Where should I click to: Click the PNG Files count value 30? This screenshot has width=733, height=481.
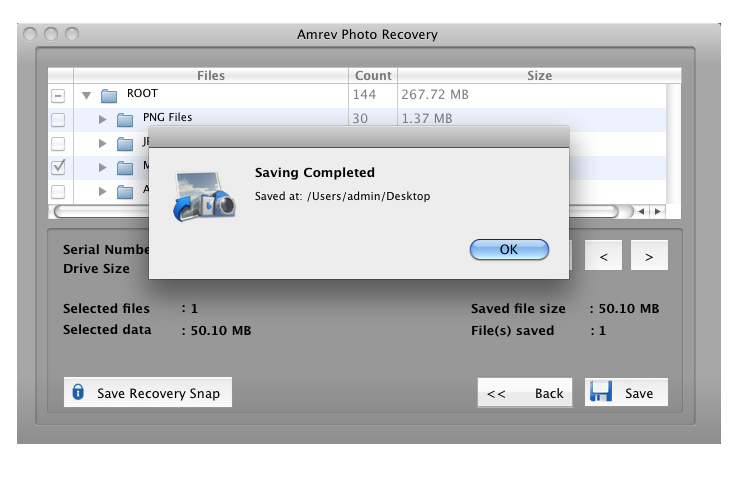pos(360,119)
